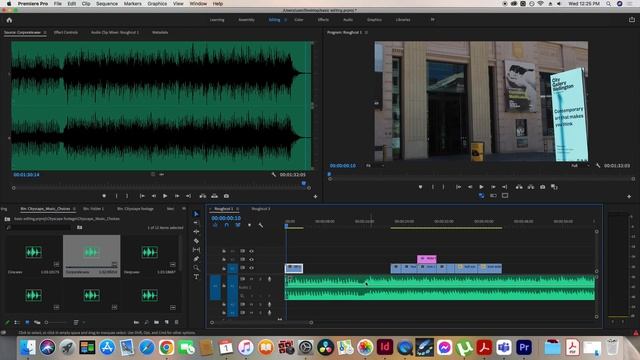The image size is (640, 360).
Task: Select the Slip tool
Action: click(x=196, y=250)
